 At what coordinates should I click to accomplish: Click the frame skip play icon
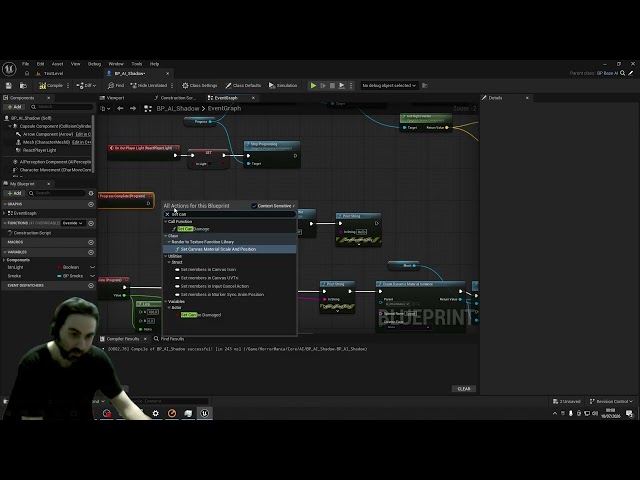[x=323, y=86]
